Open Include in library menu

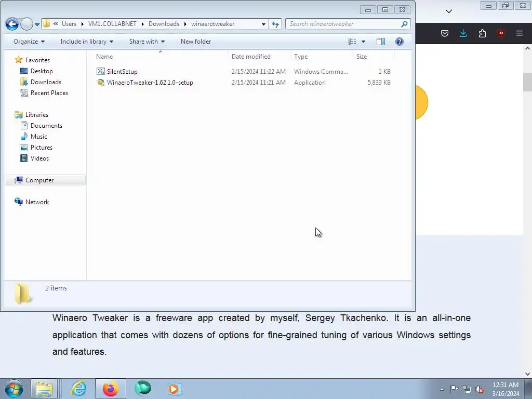point(87,42)
